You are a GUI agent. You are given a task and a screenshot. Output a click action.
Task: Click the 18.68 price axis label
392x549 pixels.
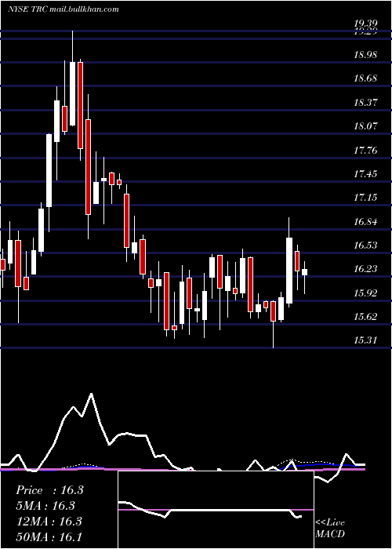coord(365,78)
